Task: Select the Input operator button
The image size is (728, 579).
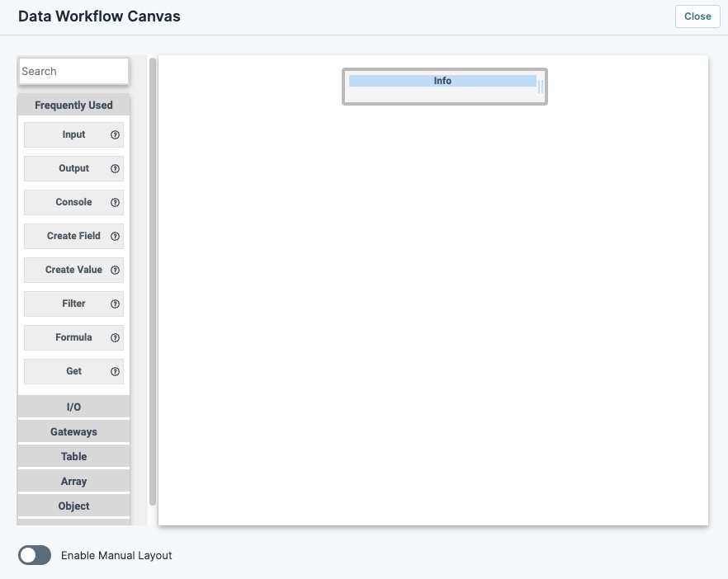Action: tap(73, 134)
